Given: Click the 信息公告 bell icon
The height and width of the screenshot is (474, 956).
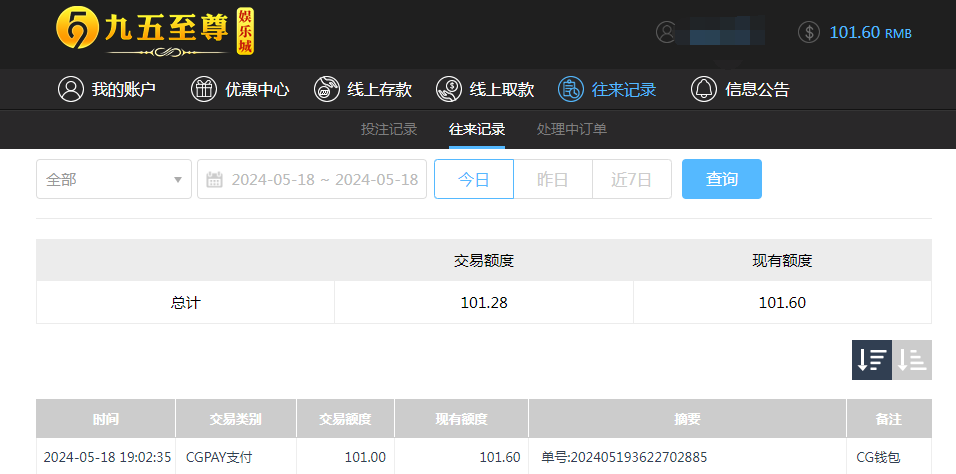Looking at the screenshot, I should point(704,89).
